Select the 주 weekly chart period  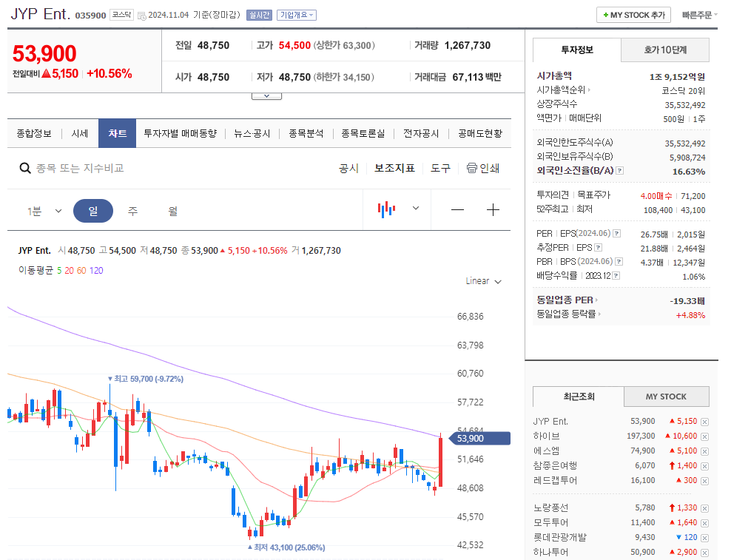(x=133, y=212)
